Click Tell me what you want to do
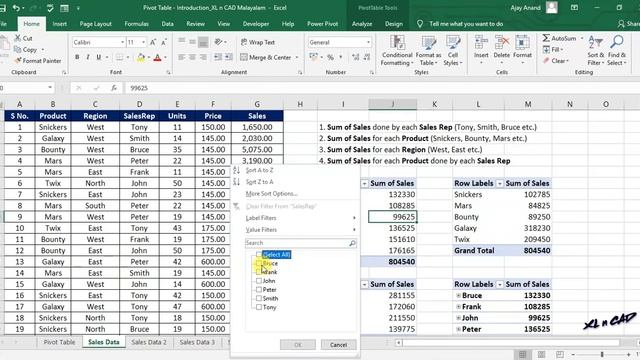Image resolution: width=640 pixels, height=360 pixels. (x=466, y=24)
